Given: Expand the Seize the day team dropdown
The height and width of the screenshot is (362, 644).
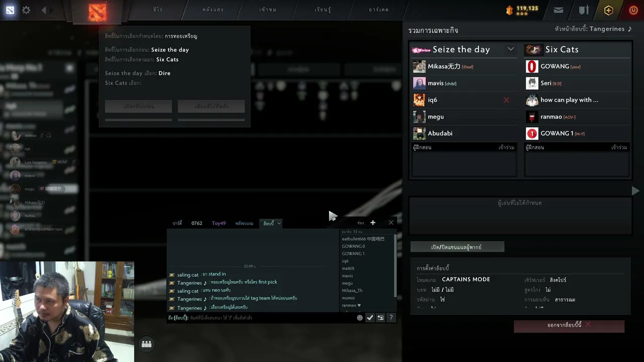Looking at the screenshot, I should [511, 49].
